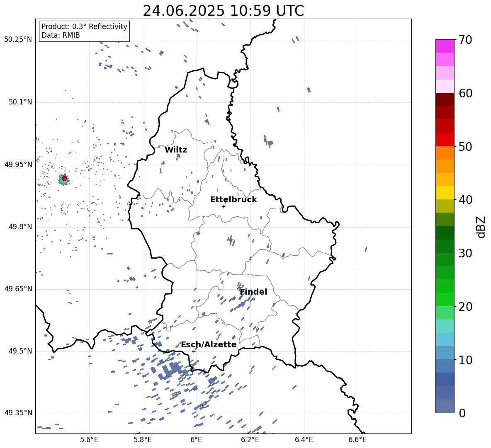Screen dimensions: 491x448
Task: Click the magenta swatch near 70 dBZ
Action: point(445,46)
